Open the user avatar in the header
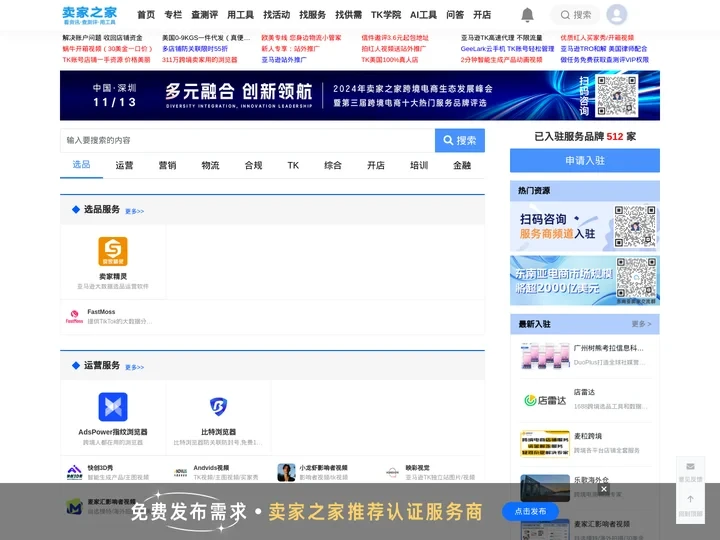The height and width of the screenshot is (540, 720). click(x=616, y=15)
